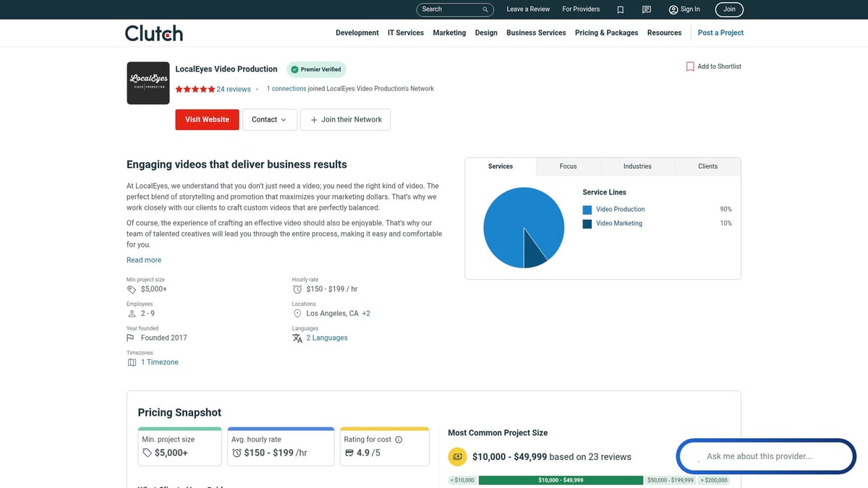The image size is (868, 488).
Task: Switch to the Industries tab
Action: tap(637, 166)
